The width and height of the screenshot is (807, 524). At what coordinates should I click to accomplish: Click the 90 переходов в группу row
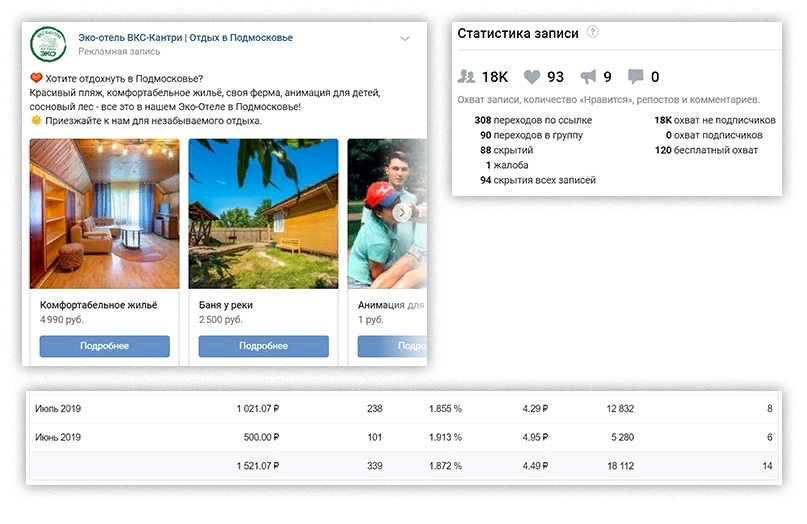coord(532,135)
